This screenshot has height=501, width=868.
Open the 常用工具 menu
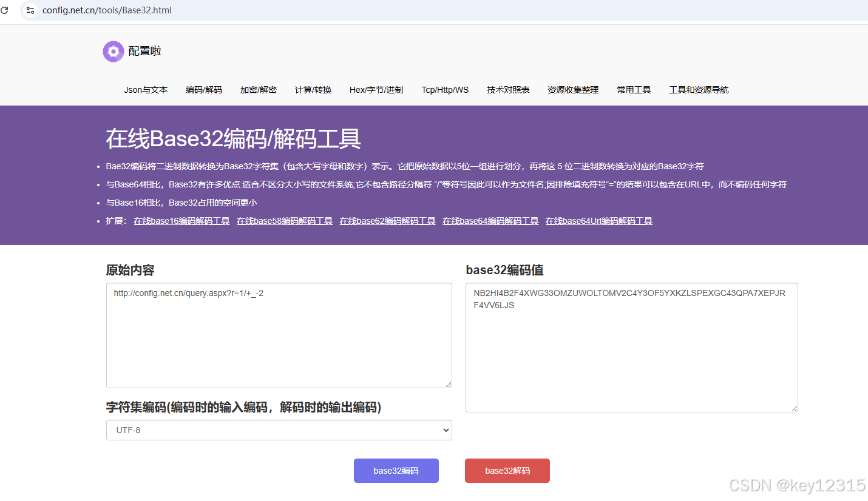pyautogui.click(x=633, y=89)
